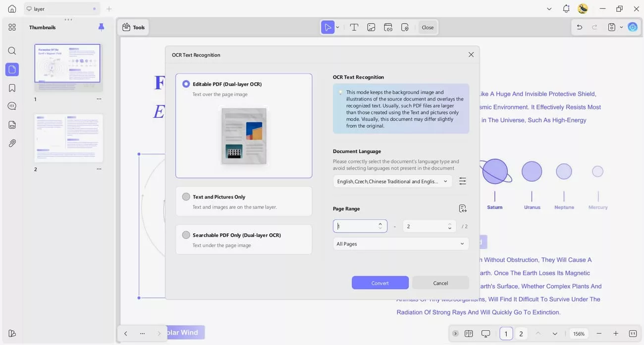Open the bookmarks icon in left sidebar
644x345 pixels.
(12, 88)
